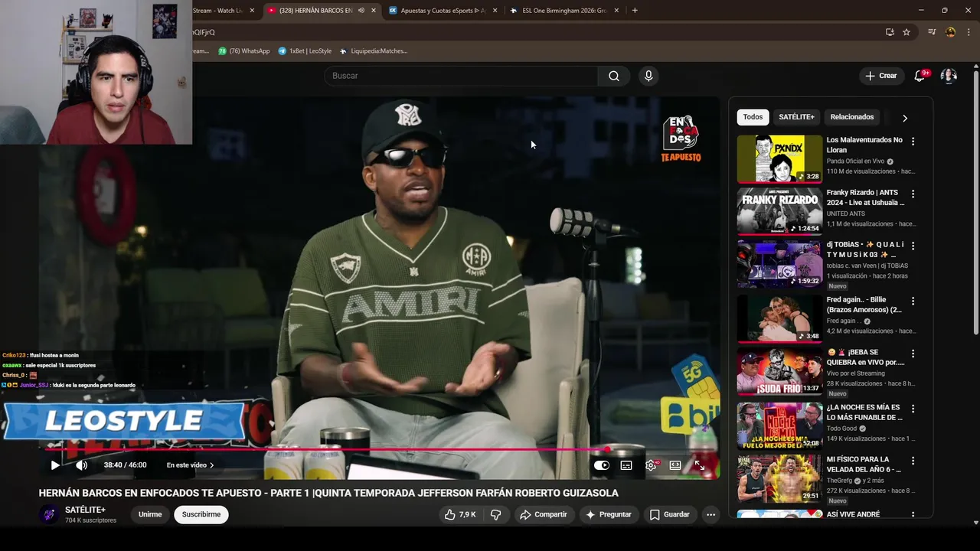The image size is (980, 551).
Task: Open the Preguntar AI button
Action: (x=609, y=515)
